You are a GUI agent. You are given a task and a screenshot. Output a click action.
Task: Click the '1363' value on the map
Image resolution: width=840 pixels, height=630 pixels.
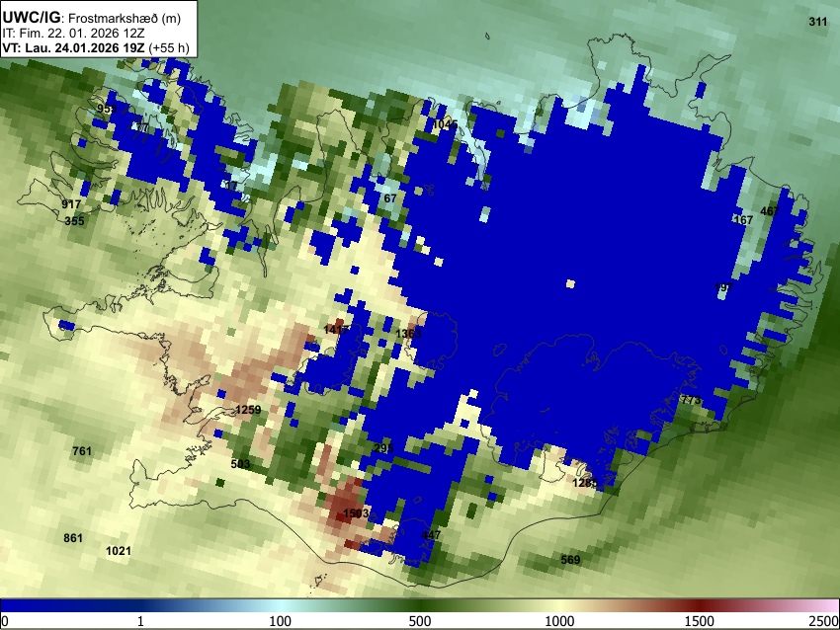click(408, 334)
